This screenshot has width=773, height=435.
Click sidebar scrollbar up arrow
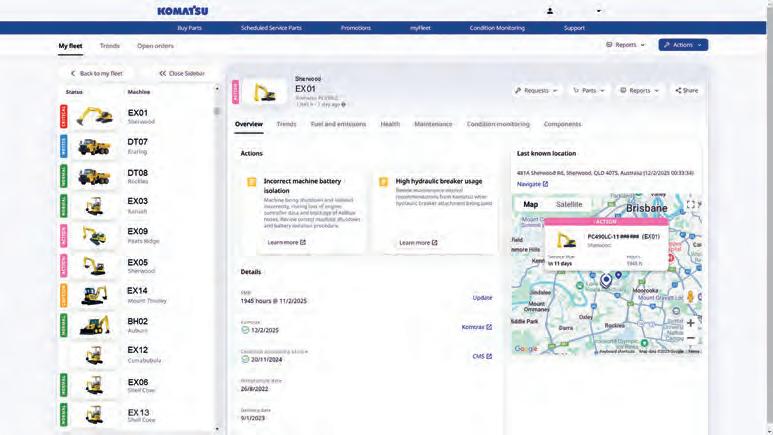click(x=217, y=89)
